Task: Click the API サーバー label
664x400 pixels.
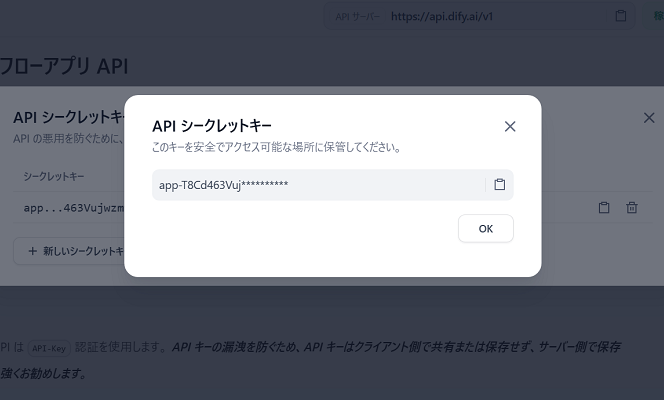Action: (358, 17)
